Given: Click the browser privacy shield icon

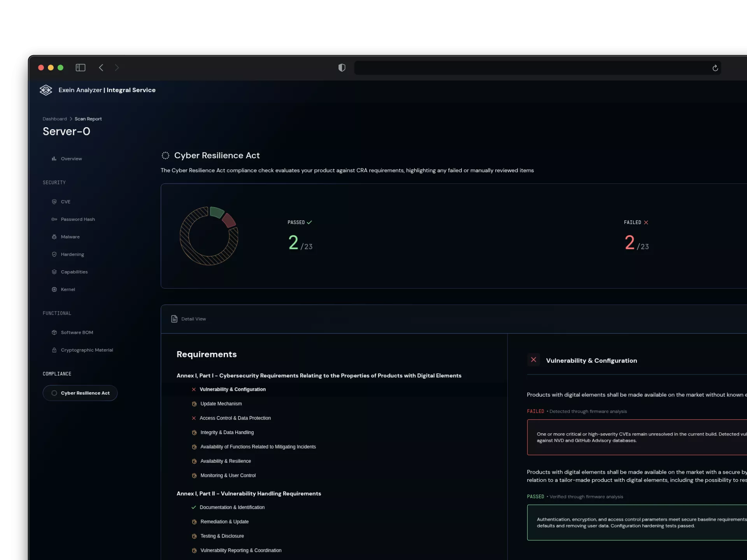Looking at the screenshot, I should point(342,68).
